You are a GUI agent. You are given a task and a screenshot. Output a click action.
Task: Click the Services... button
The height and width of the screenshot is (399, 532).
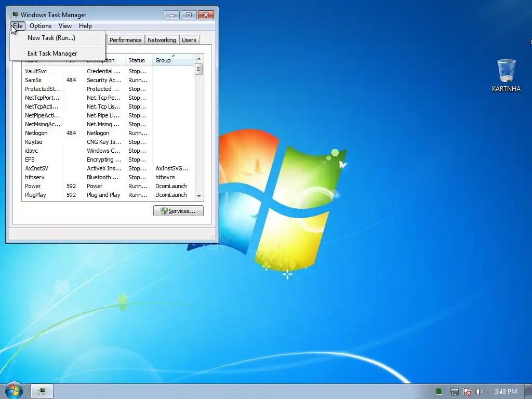coord(179,211)
